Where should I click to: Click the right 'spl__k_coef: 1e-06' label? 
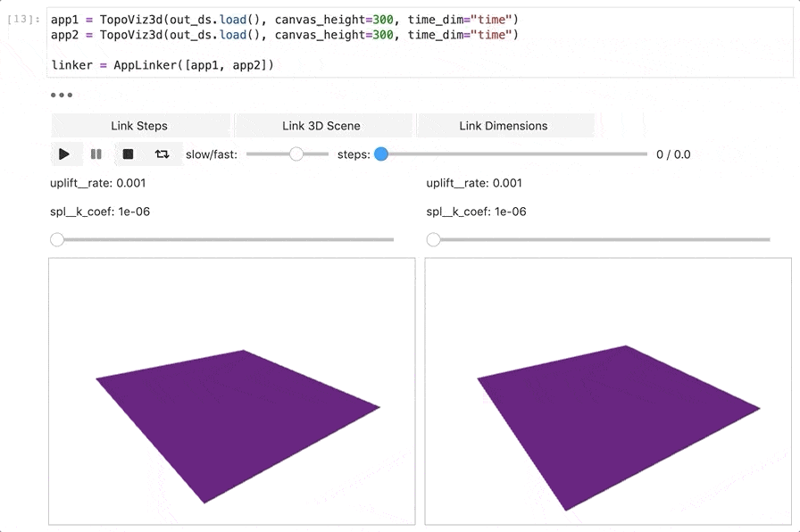click(x=476, y=212)
